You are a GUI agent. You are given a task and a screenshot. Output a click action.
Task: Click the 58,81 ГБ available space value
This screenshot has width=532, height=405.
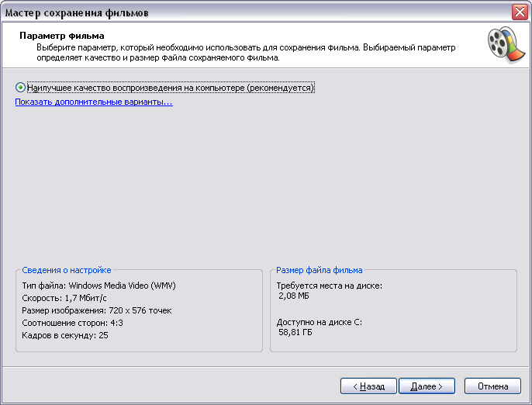[x=295, y=332]
